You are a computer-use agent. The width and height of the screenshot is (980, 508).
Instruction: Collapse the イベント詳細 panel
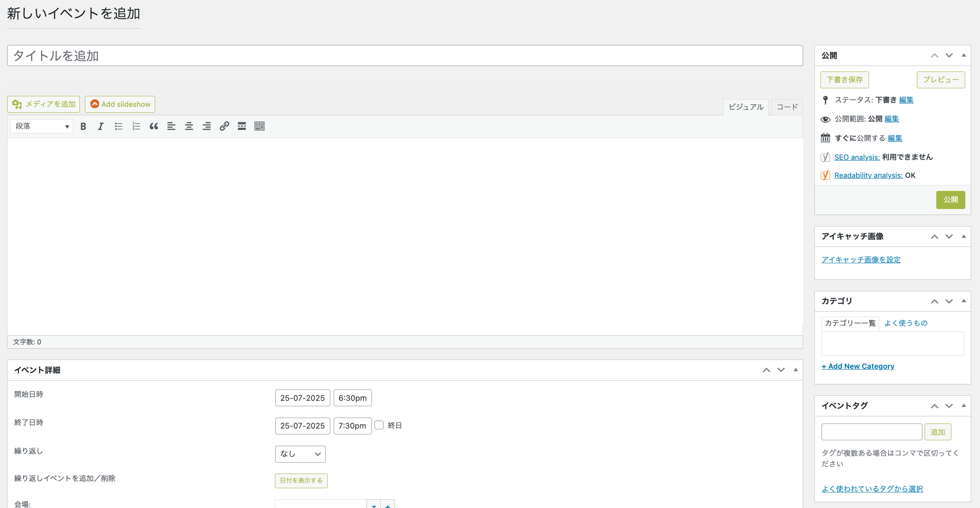796,370
